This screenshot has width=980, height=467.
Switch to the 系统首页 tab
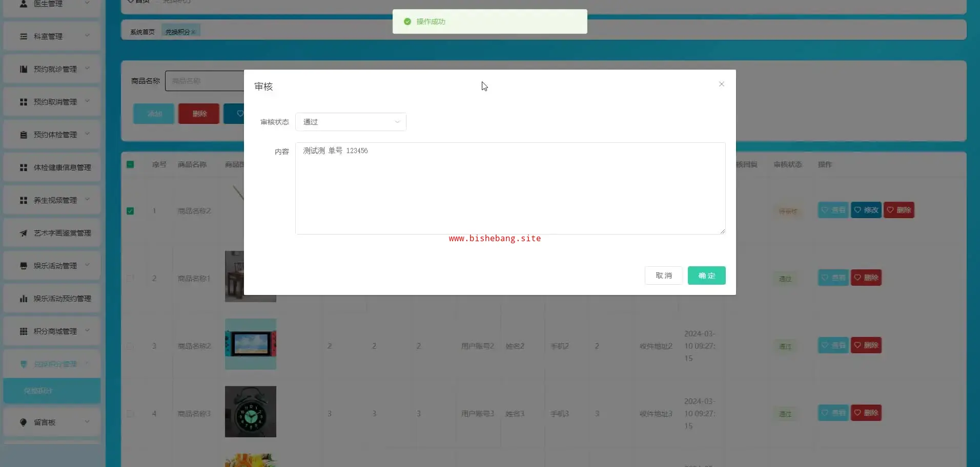click(142, 32)
